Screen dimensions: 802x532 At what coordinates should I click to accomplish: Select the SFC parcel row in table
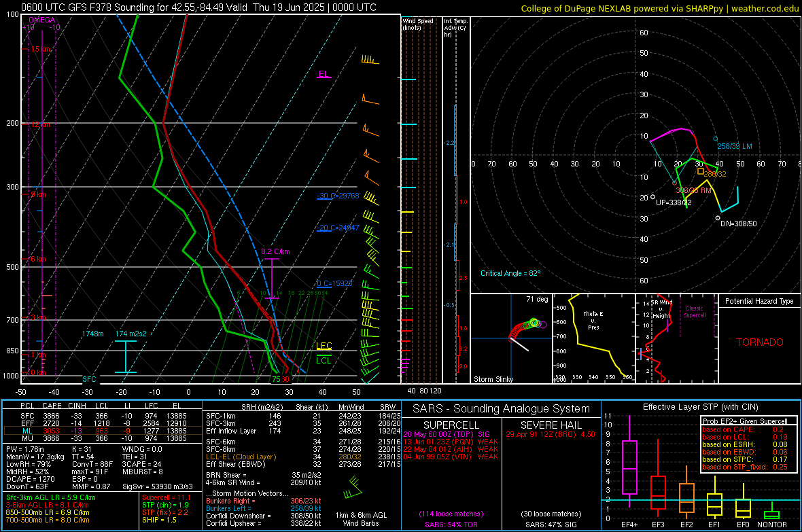click(103, 416)
